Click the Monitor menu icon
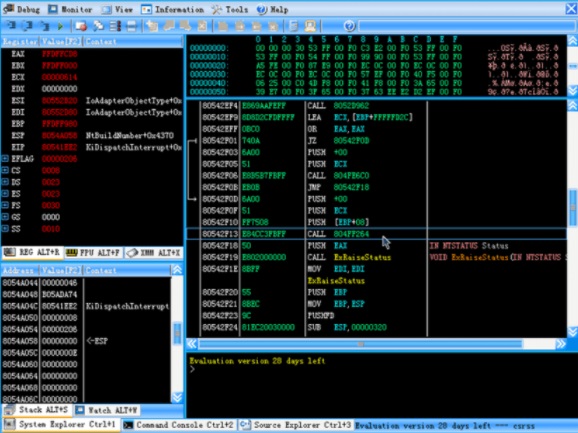Viewport: 578px width, 433px height. [x=53, y=9]
